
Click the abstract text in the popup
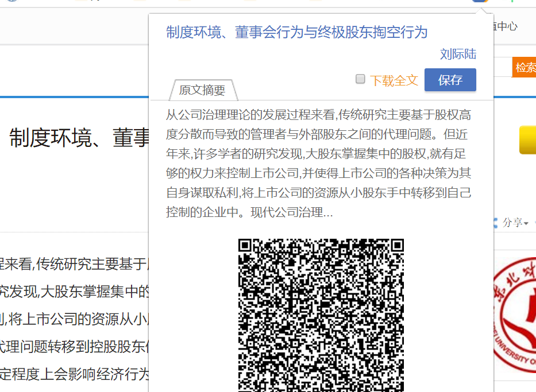pos(319,163)
